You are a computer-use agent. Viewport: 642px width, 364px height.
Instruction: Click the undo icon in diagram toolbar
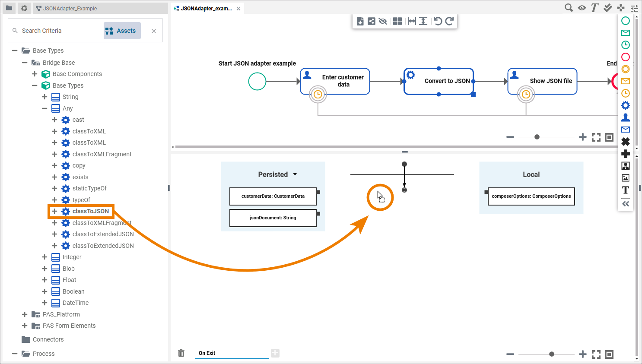pyautogui.click(x=438, y=21)
